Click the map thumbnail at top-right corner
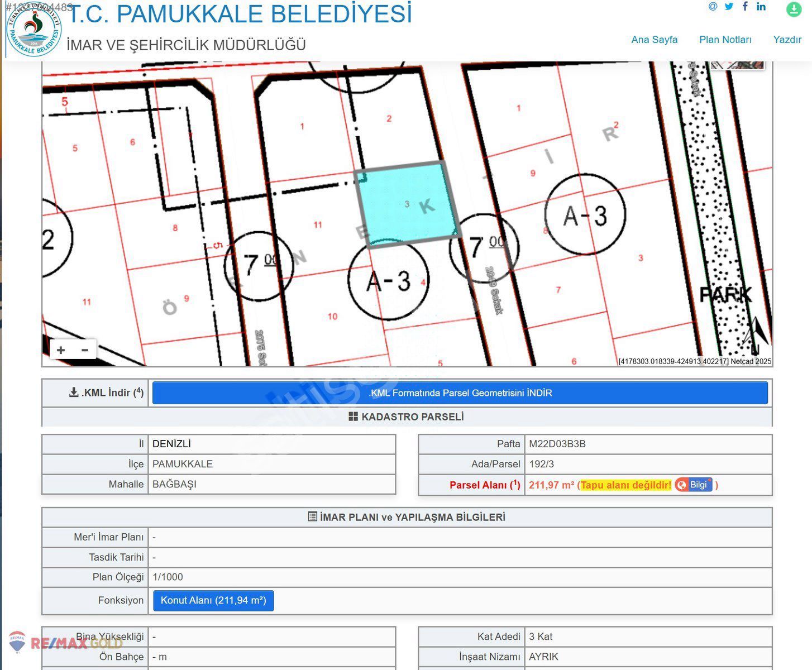The height and width of the screenshot is (670, 812). pyautogui.click(x=737, y=65)
